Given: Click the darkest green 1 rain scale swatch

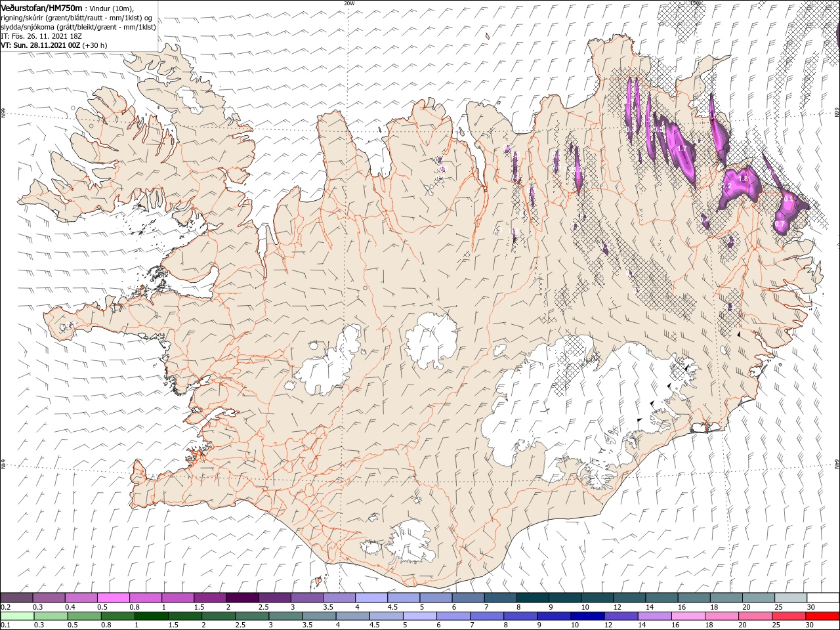Looking at the screenshot, I should coord(152,616).
